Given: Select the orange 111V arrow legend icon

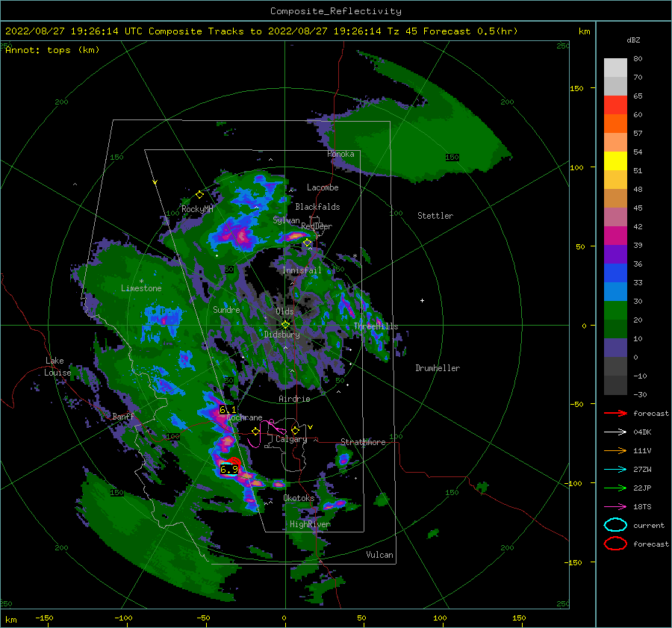Looking at the screenshot, I should [x=615, y=450].
